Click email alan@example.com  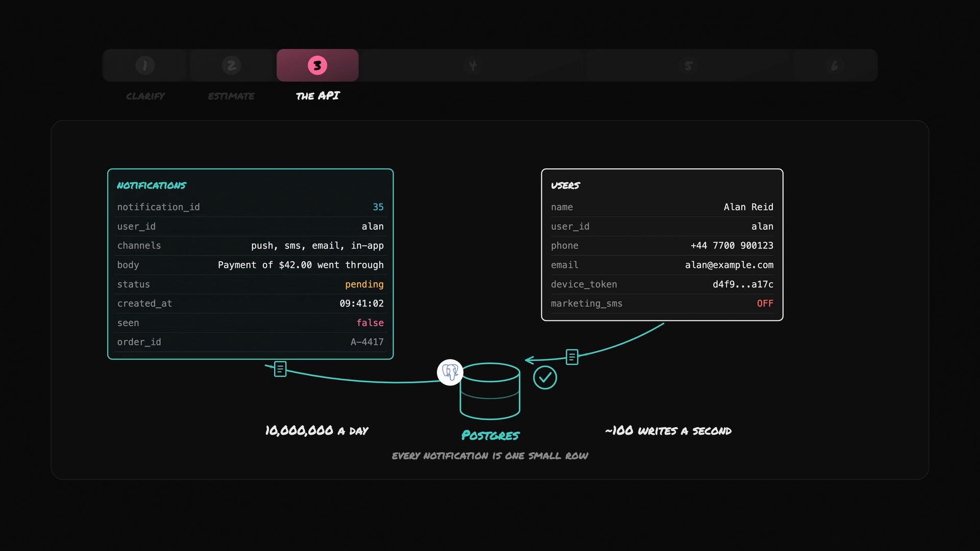tap(729, 265)
